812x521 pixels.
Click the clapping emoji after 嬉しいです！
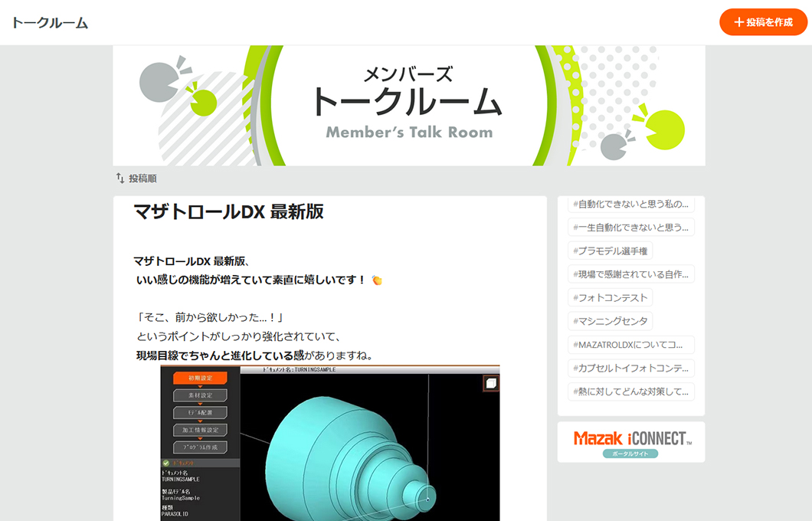(x=377, y=280)
